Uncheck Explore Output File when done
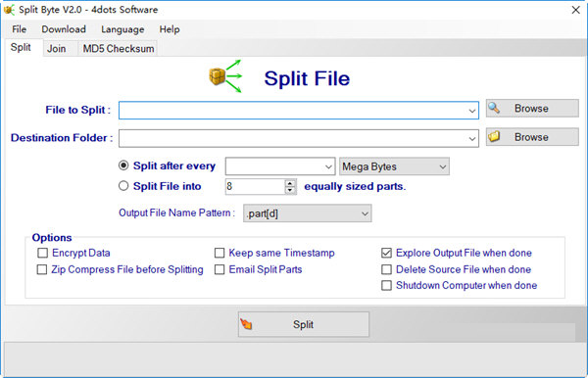Image resolution: width=588 pixels, height=378 pixels. pos(386,253)
